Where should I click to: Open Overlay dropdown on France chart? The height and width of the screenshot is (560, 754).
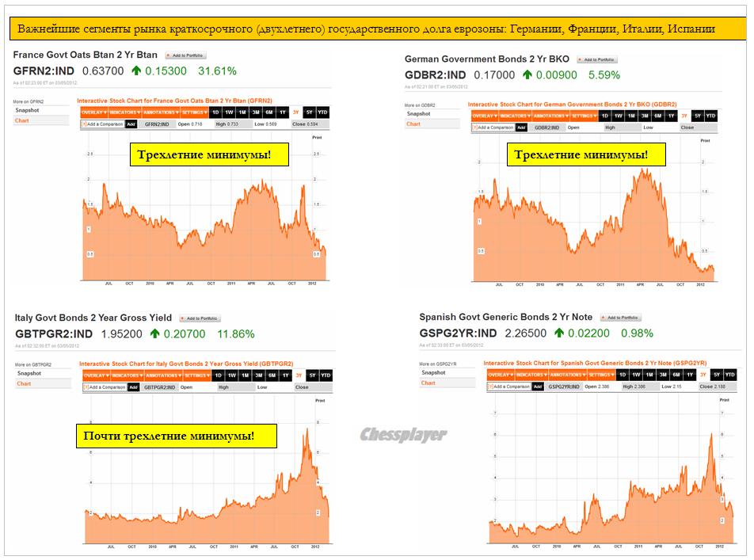click(x=93, y=112)
